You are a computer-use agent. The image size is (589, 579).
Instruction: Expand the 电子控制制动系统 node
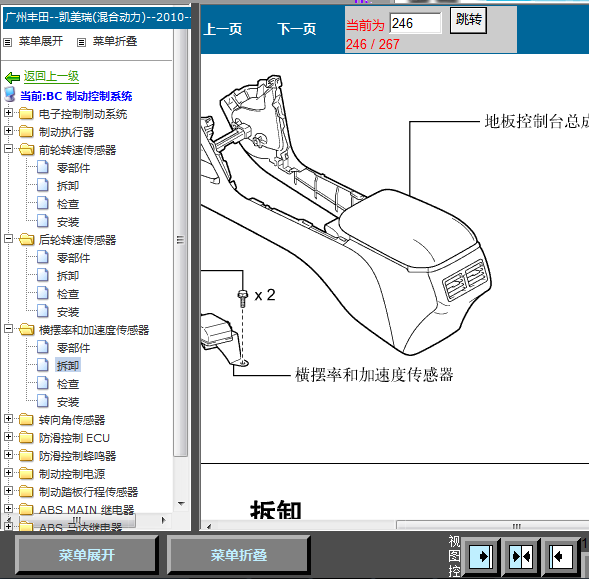click(x=8, y=112)
